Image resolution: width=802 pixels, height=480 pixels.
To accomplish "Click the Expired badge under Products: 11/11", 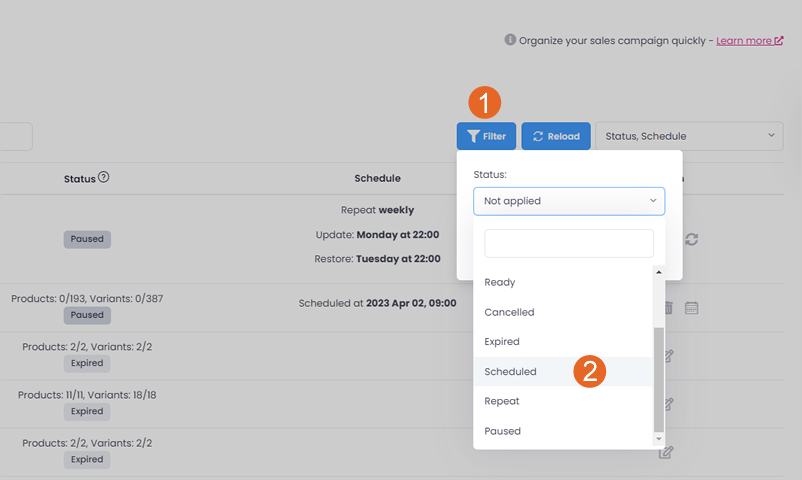I will click(87, 411).
